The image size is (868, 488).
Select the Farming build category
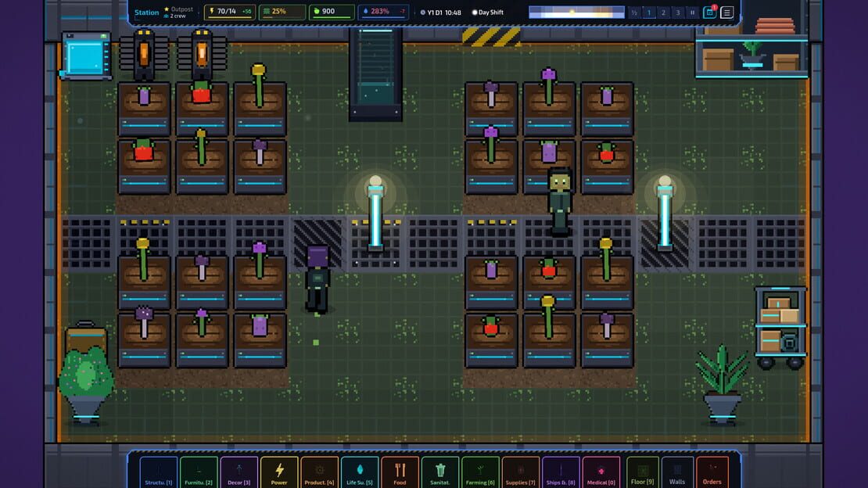pyautogui.click(x=480, y=472)
